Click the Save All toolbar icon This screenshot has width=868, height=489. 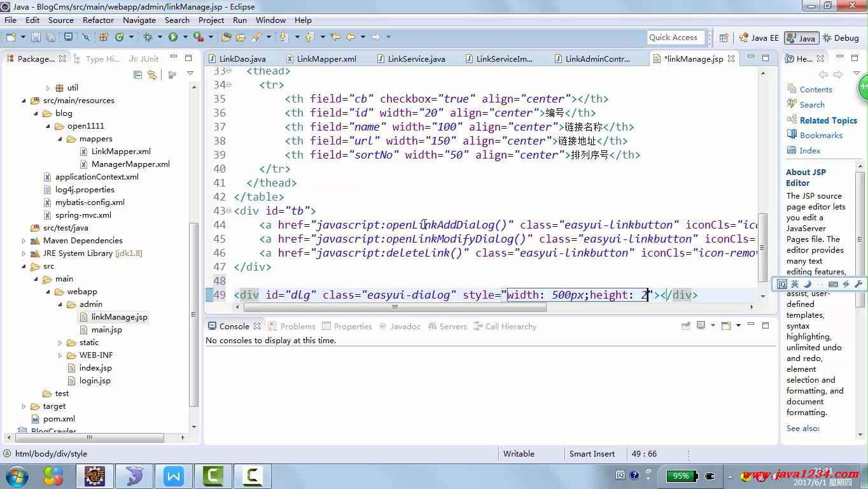tap(50, 37)
